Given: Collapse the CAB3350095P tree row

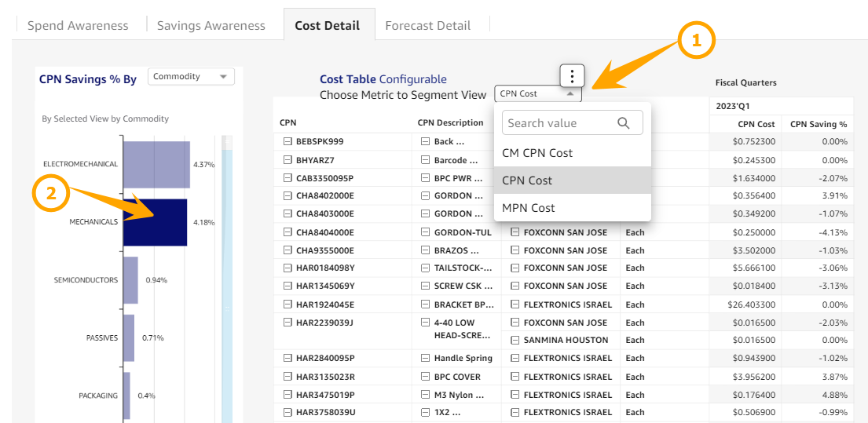Looking at the screenshot, I should point(288,178).
